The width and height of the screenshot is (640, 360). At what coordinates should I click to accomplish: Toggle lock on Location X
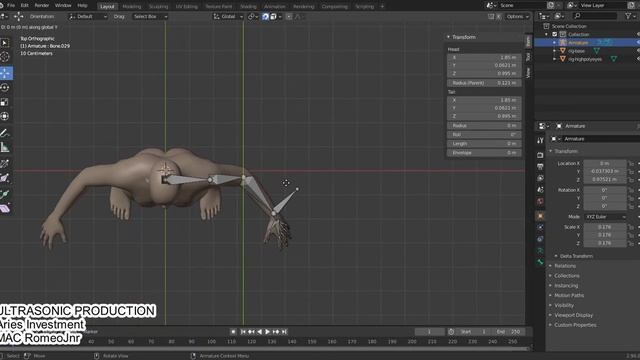tap(631, 163)
